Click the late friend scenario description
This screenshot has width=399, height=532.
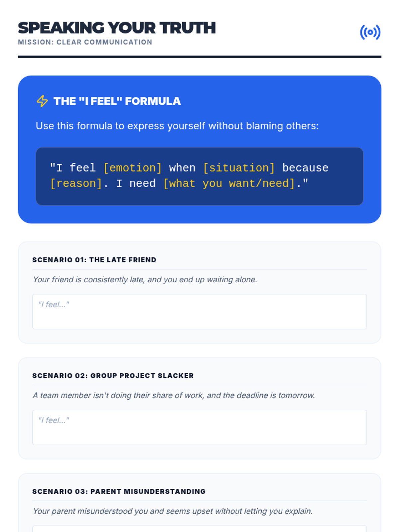tap(145, 280)
